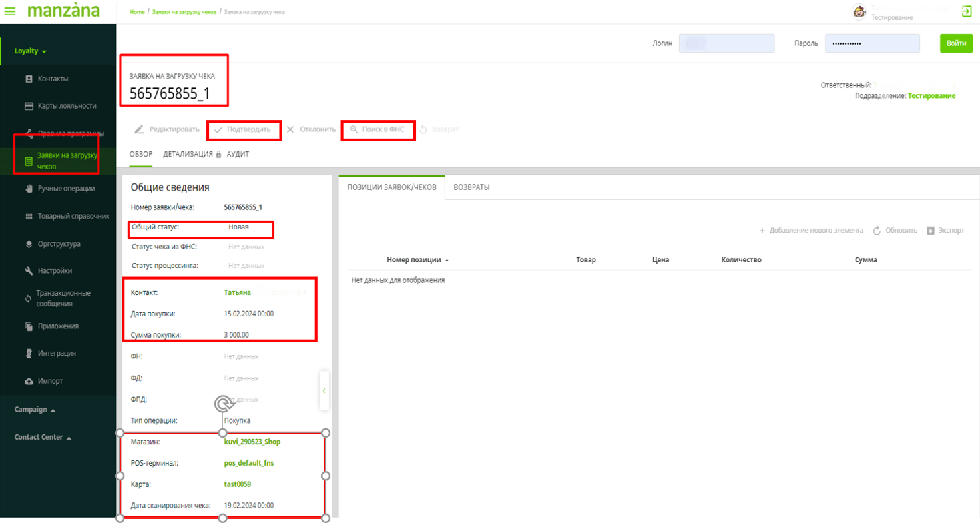Click the logout icon at top right
The height and width of the screenshot is (523, 980).
966,11
